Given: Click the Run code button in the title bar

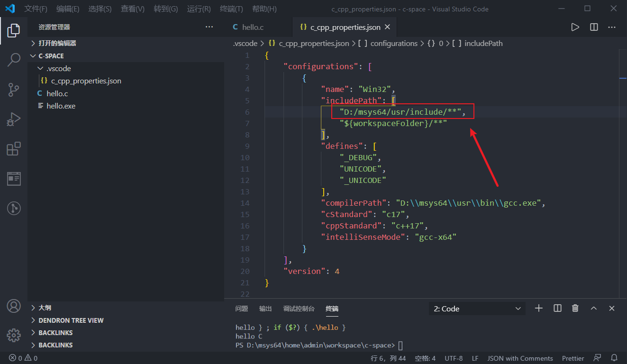Looking at the screenshot, I should pos(575,27).
